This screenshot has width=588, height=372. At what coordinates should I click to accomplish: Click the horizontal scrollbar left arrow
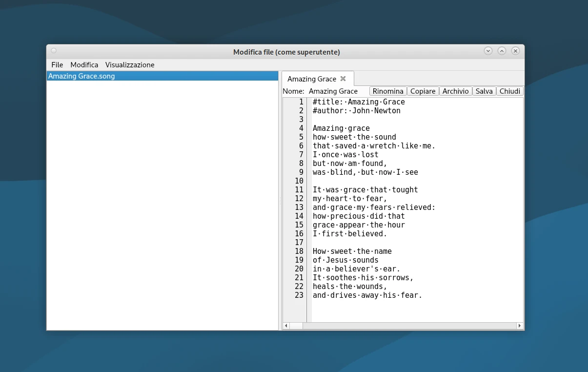pos(286,326)
